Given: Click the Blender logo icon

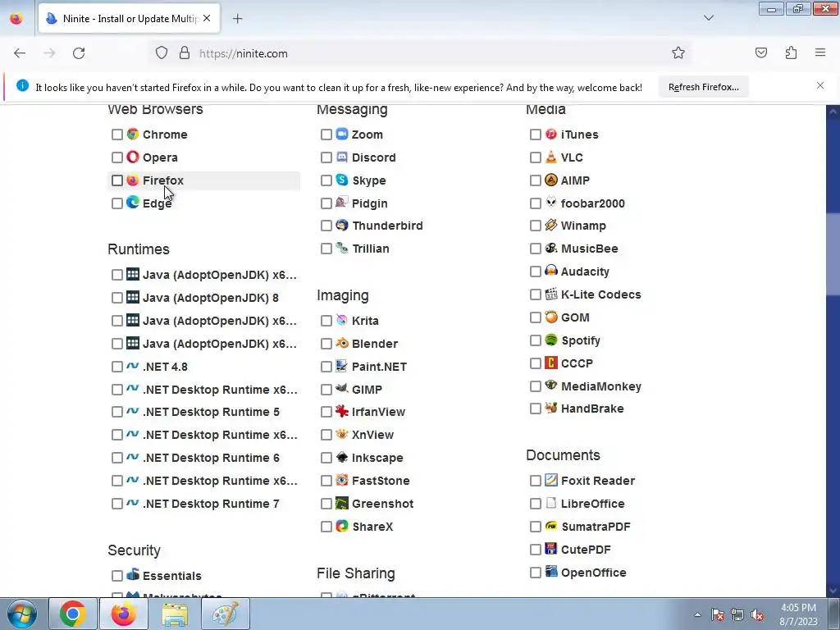Looking at the screenshot, I should tap(342, 343).
